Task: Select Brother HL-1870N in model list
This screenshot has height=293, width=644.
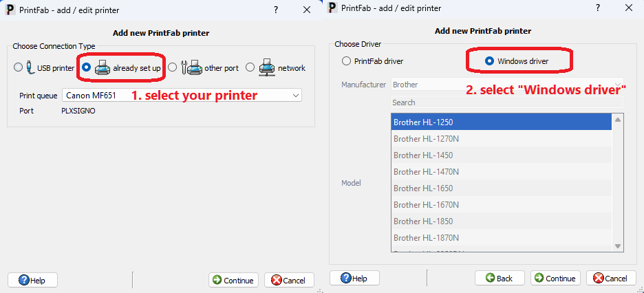Action: 501,237
